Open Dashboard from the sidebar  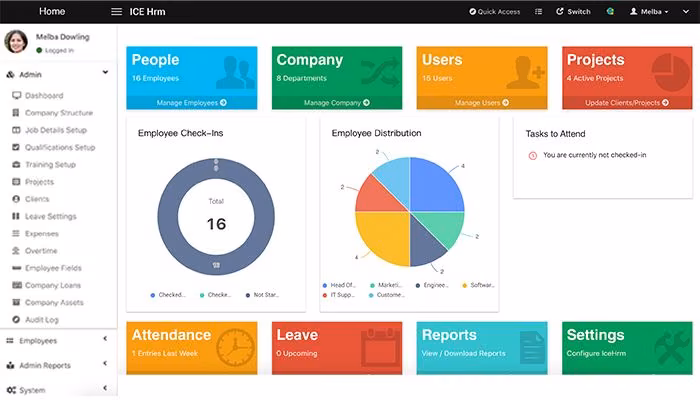pyautogui.click(x=44, y=96)
